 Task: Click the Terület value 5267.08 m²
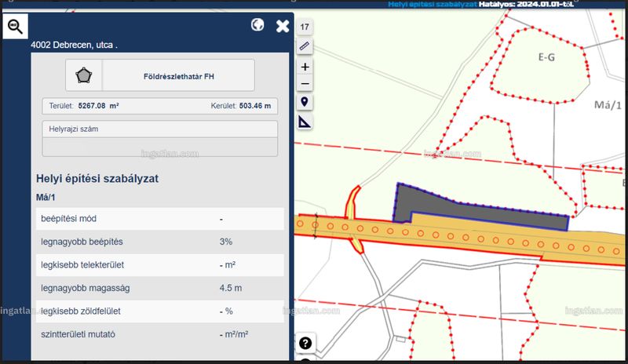(98, 106)
